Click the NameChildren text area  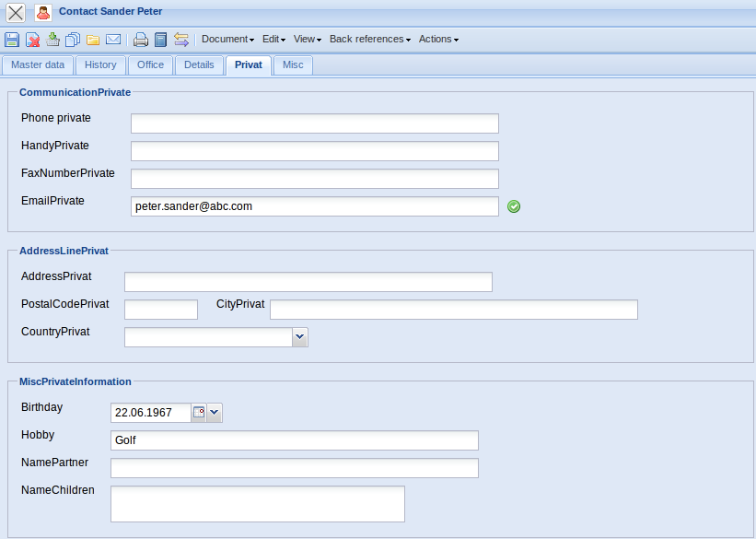point(257,504)
